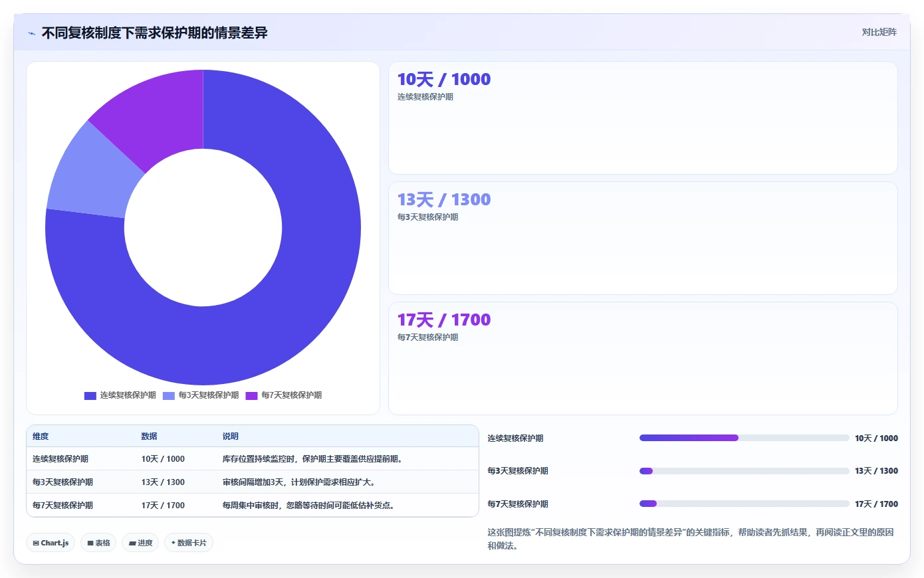Click progress value 10天 / 1000
Image resolution: width=924 pixels, height=578 pixels.
click(876, 438)
